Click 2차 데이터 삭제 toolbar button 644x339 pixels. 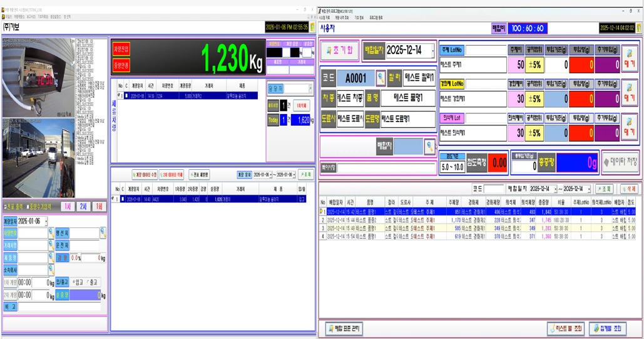[x=171, y=174]
